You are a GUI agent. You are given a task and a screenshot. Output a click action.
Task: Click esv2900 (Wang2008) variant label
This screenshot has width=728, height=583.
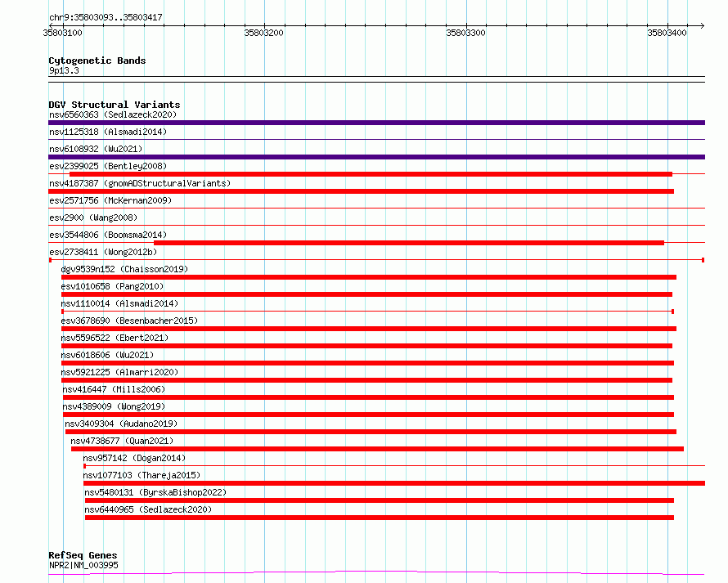(93, 218)
